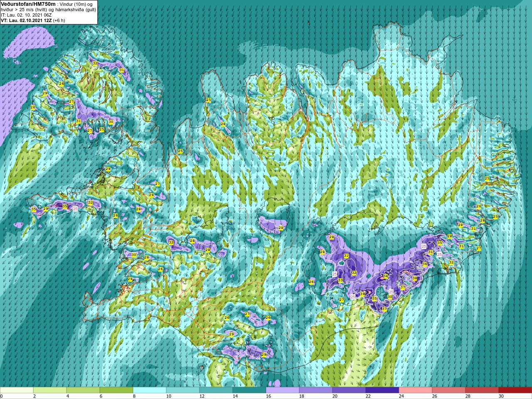This screenshot has width=532, height=399.
Task: Select the 2–4 m/s legend color segment
Action: click(x=50, y=390)
